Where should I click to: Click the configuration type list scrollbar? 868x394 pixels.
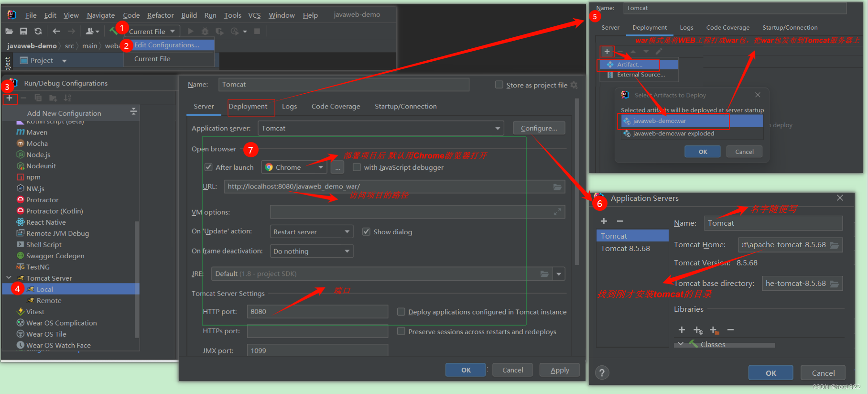coord(137,279)
